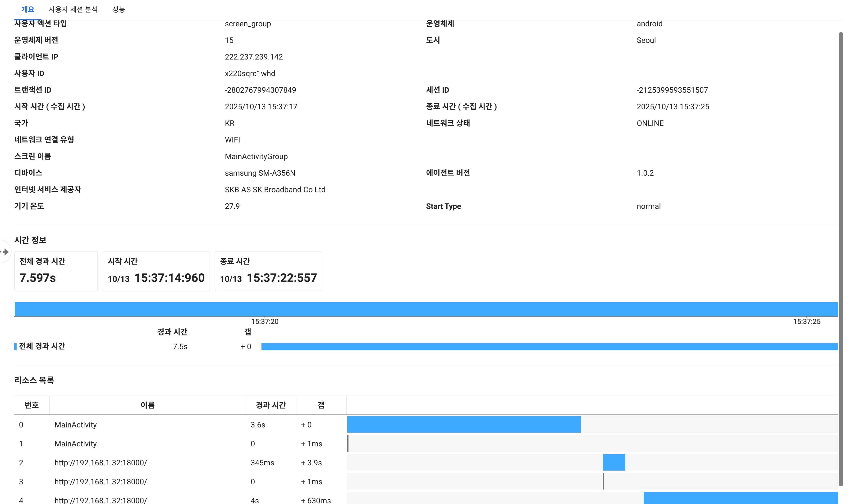Select resource row 0 MainActivity
The height and width of the screenshot is (504, 852).
click(x=75, y=425)
